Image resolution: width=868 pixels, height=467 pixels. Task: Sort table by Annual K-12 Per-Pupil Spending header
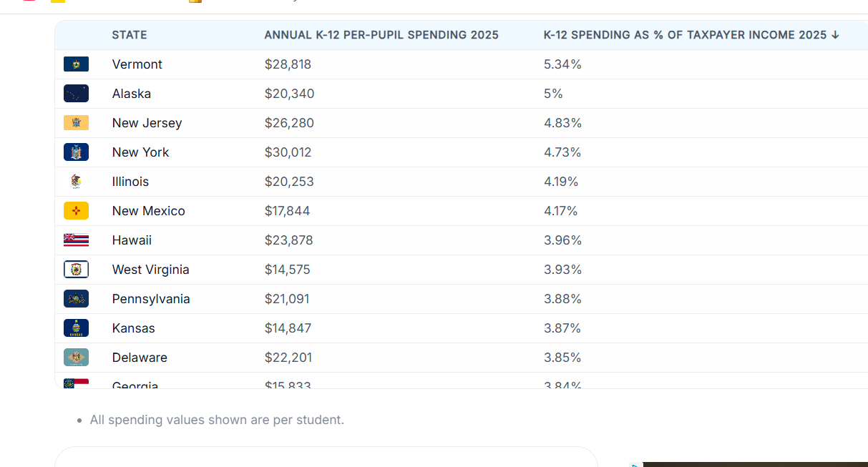(381, 35)
